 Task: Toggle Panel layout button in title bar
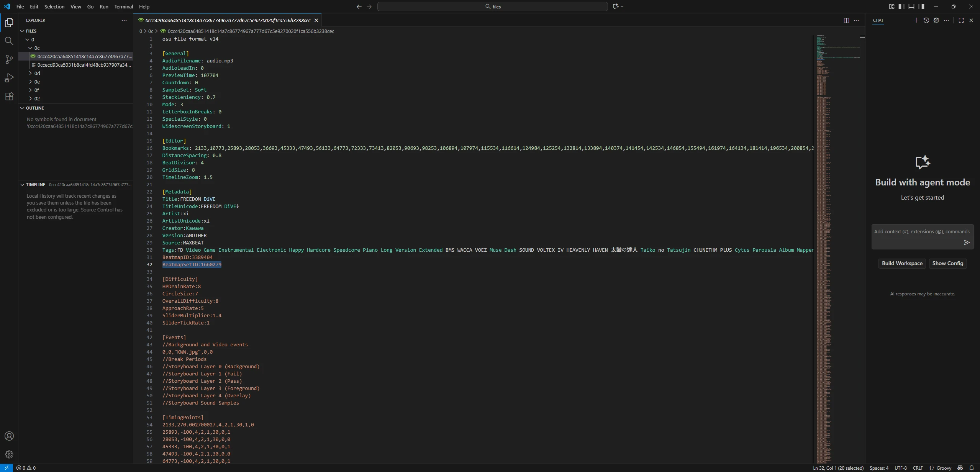(911, 7)
